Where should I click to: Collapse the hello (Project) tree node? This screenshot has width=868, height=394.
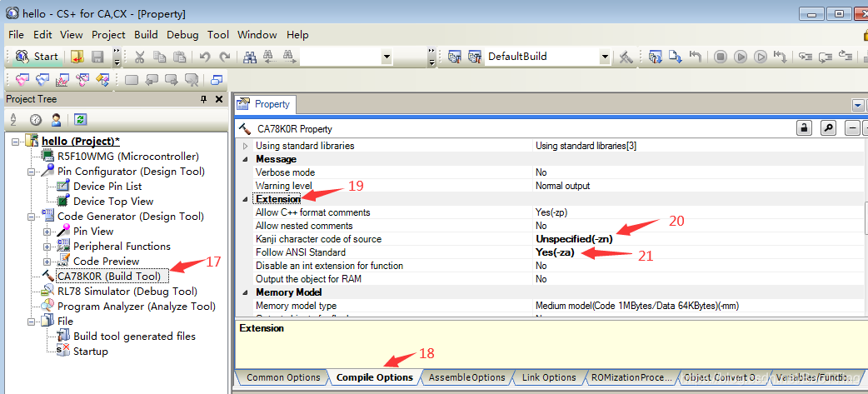click(15, 142)
